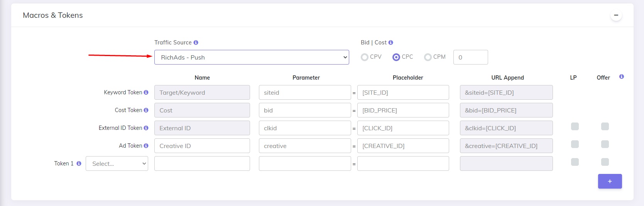
Task: Collapse the Macros & Tokens panel
Action: (616, 15)
